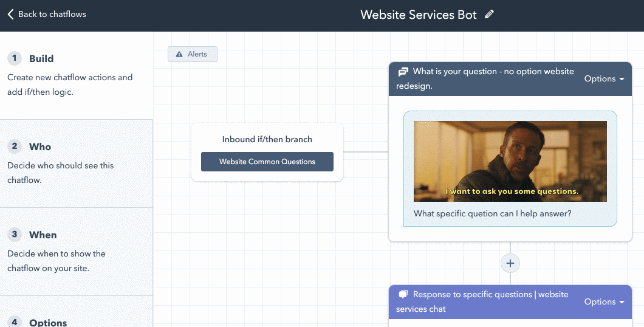Go to step 1 Build
Screen dimensions: 644x327
pyautogui.click(x=77, y=75)
